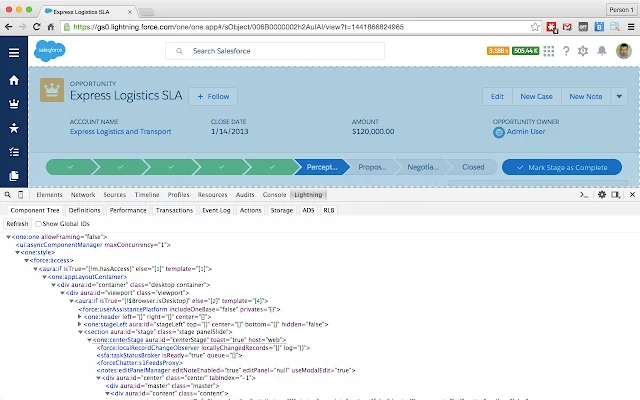Open the notifications bell icon
The height and width of the screenshot is (400, 640).
tap(602, 51)
